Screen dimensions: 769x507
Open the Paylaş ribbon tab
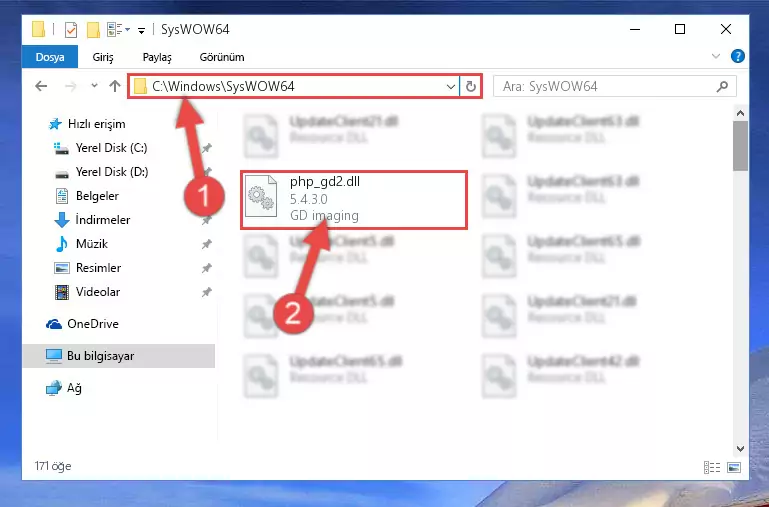[x=157, y=57]
